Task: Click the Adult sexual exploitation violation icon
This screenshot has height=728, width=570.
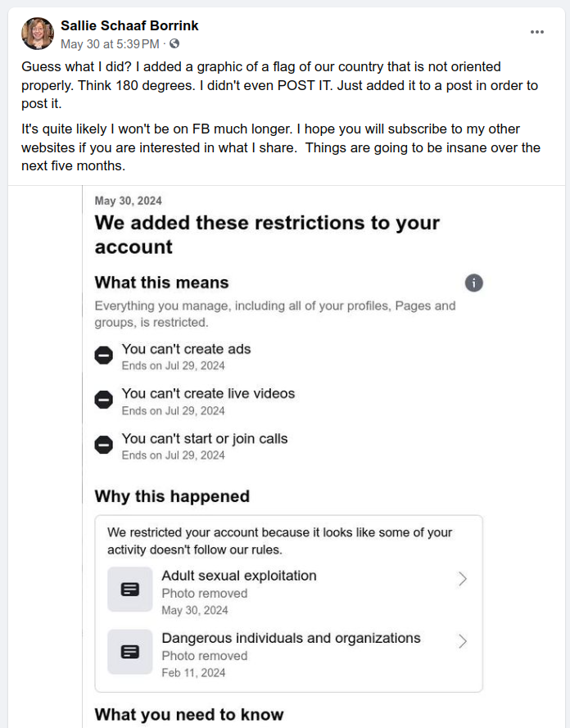Action: pos(130,589)
